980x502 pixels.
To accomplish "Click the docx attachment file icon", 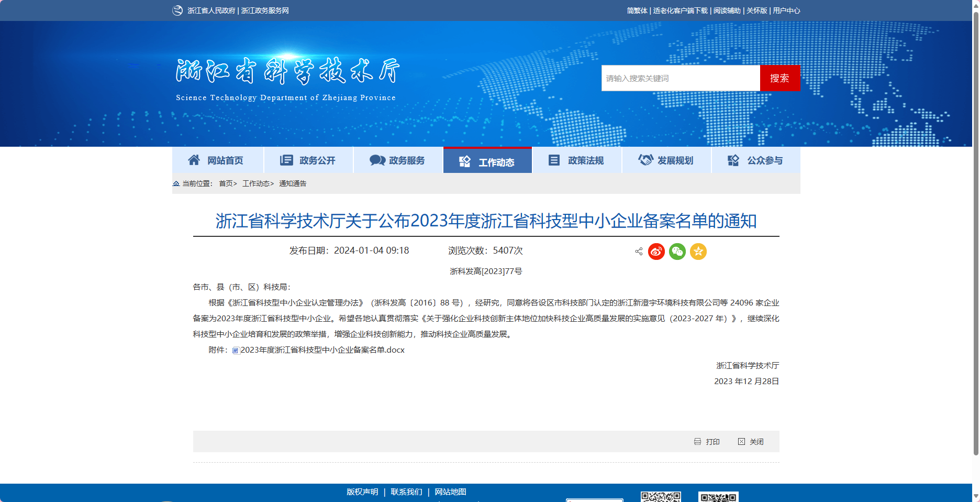I will pos(236,351).
